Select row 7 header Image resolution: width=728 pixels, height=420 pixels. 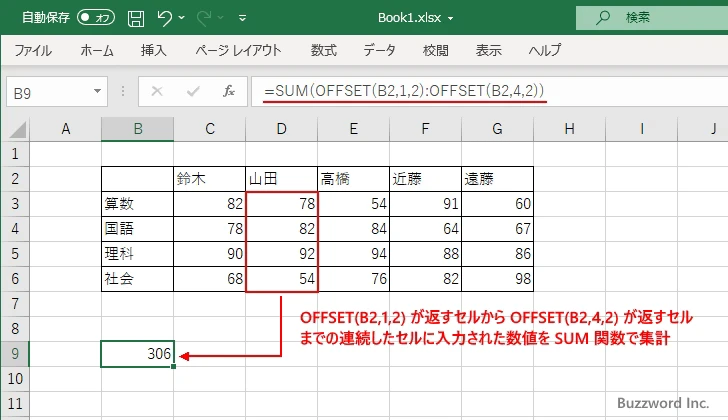[x=15, y=304]
